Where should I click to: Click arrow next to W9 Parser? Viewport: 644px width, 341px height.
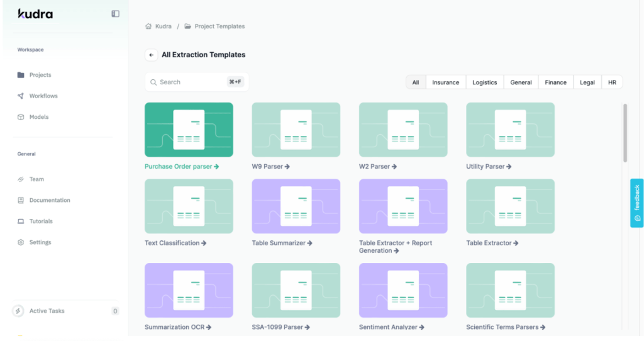(287, 166)
